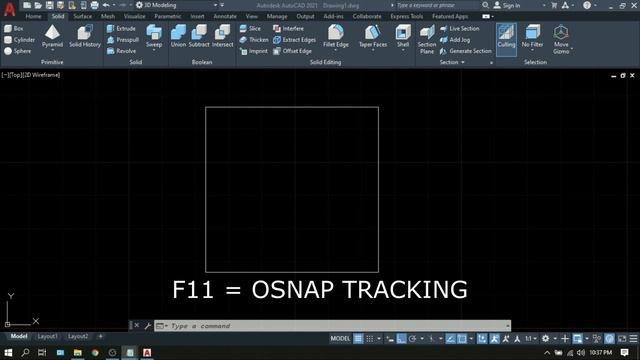
Task: Open Windows Start menu
Action: (8, 352)
